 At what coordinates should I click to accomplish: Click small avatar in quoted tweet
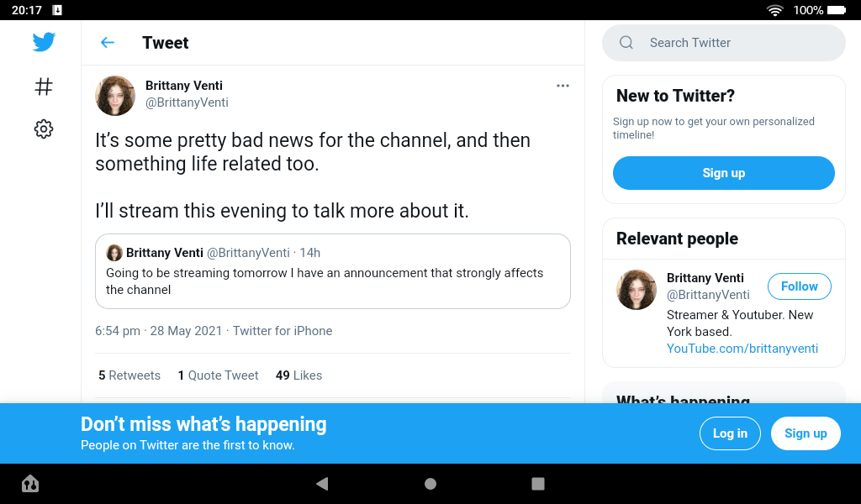tap(114, 253)
